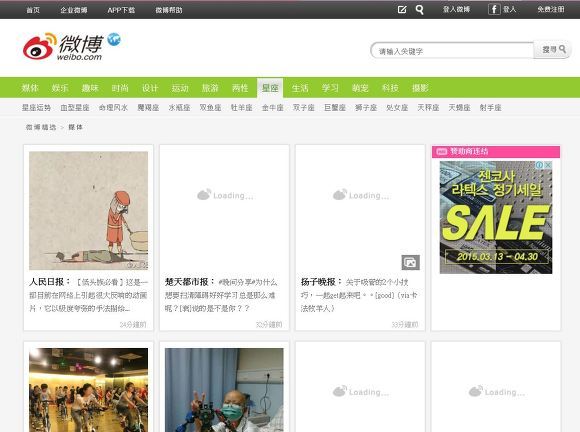Open 天秤座 subcategory

click(428, 108)
